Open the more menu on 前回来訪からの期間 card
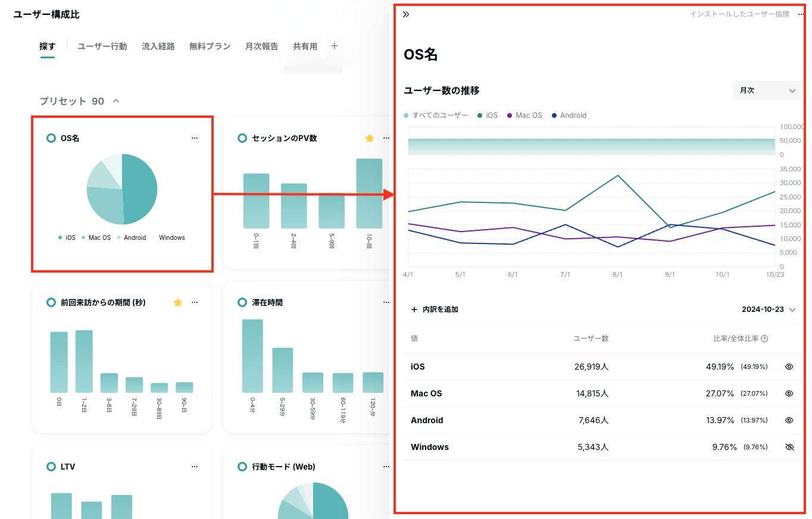 195,302
